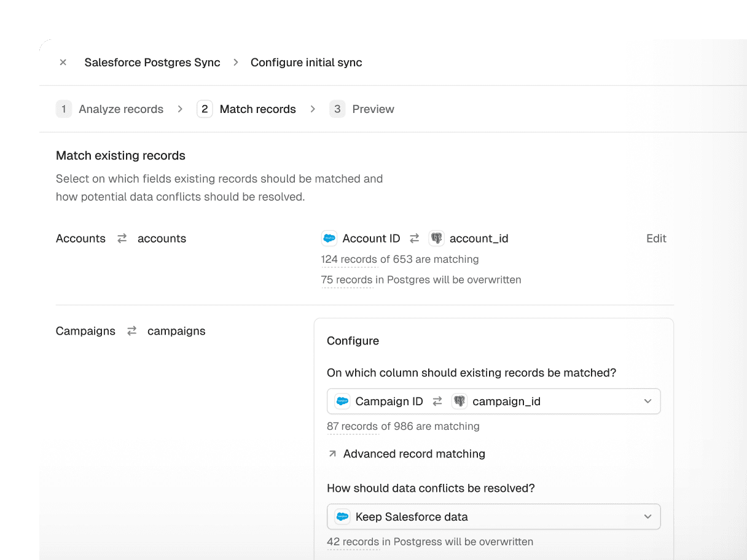Select the Match records step
The width and height of the screenshot is (747, 560).
[247, 109]
